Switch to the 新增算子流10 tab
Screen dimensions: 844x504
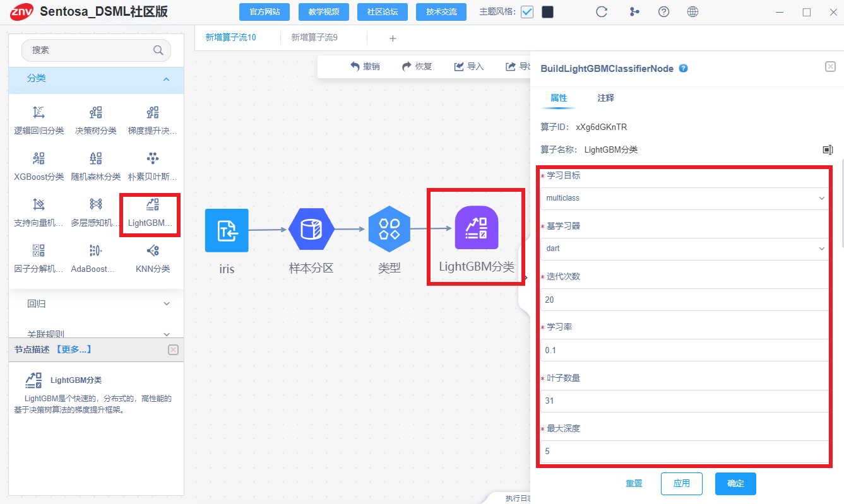231,38
